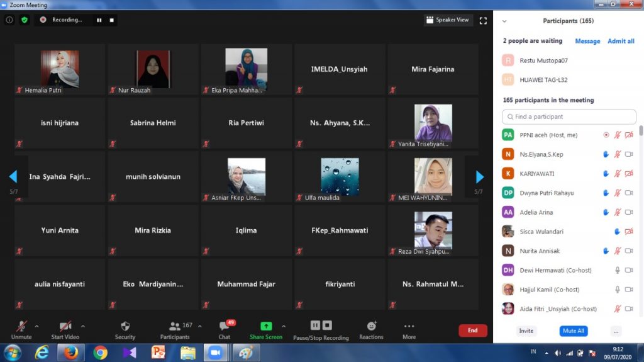Click the Admit all link
This screenshot has width=644, height=362.
point(621,41)
